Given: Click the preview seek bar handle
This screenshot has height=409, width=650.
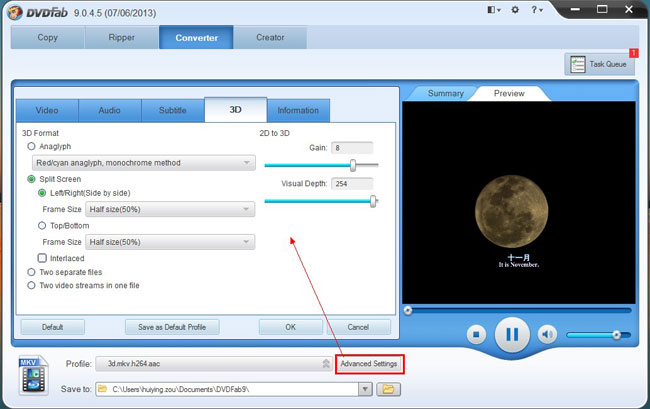Looking at the screenshot, I should 408,310.
